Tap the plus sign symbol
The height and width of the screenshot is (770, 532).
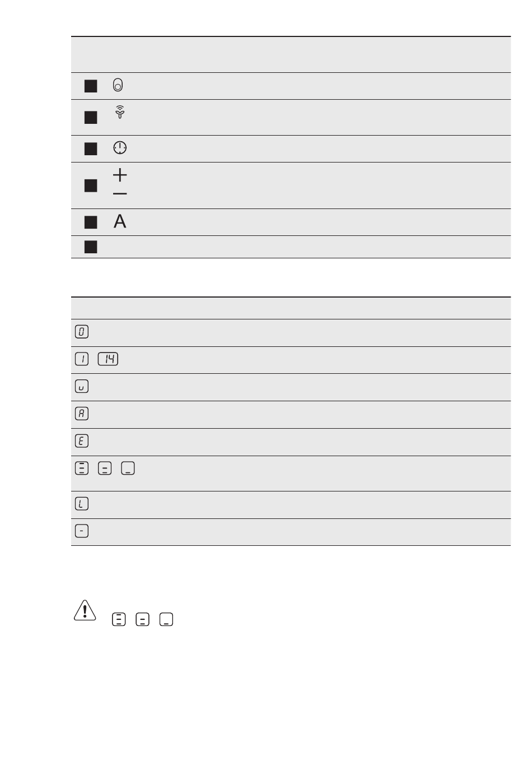tap(120, 174)
